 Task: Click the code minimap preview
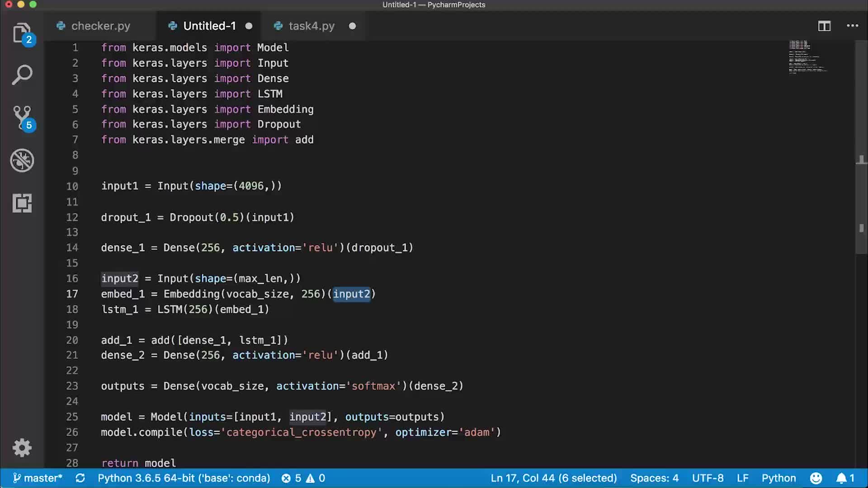tap(808, 57)
